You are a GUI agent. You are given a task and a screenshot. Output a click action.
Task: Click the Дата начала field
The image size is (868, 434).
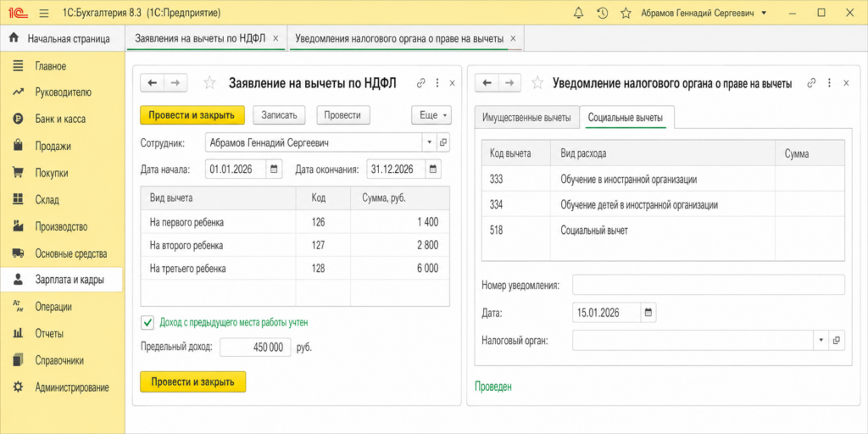(236, 170)
